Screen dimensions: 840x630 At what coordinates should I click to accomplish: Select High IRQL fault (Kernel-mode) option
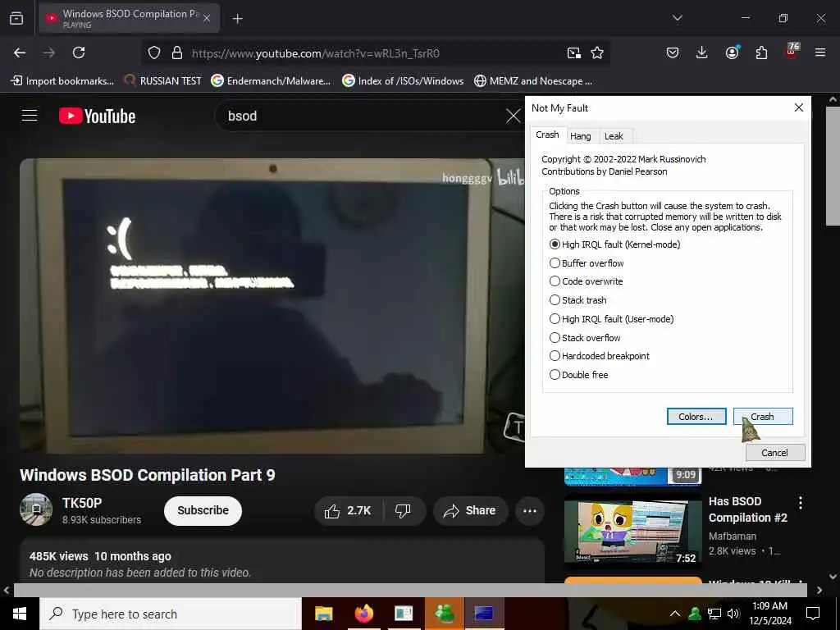[615, 244]
